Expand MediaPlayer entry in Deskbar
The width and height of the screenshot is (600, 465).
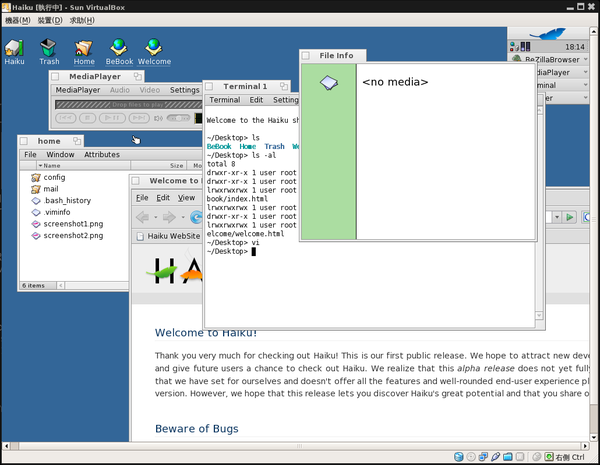[x=585, y=72]
